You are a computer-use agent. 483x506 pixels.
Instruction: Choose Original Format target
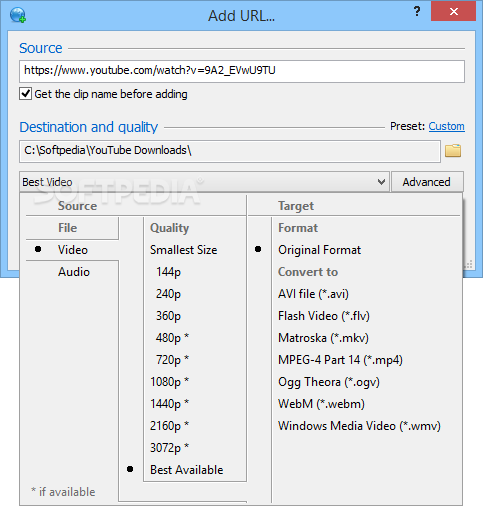pos(319,250)
